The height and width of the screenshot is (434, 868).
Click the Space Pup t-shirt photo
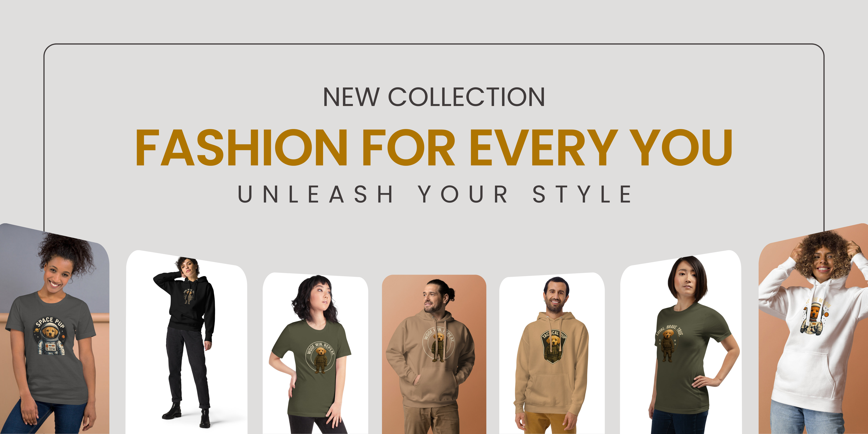pos(54,329)
